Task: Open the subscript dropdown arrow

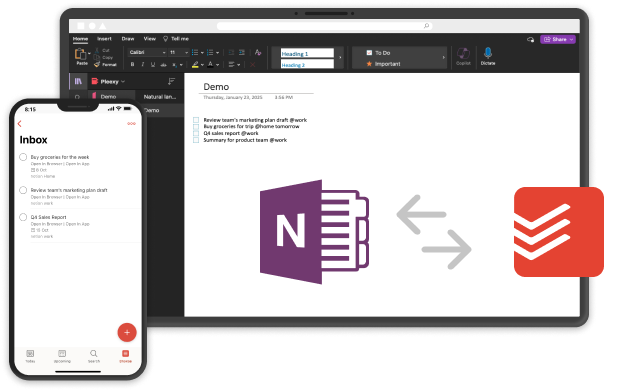Action: tap(181, 65)
